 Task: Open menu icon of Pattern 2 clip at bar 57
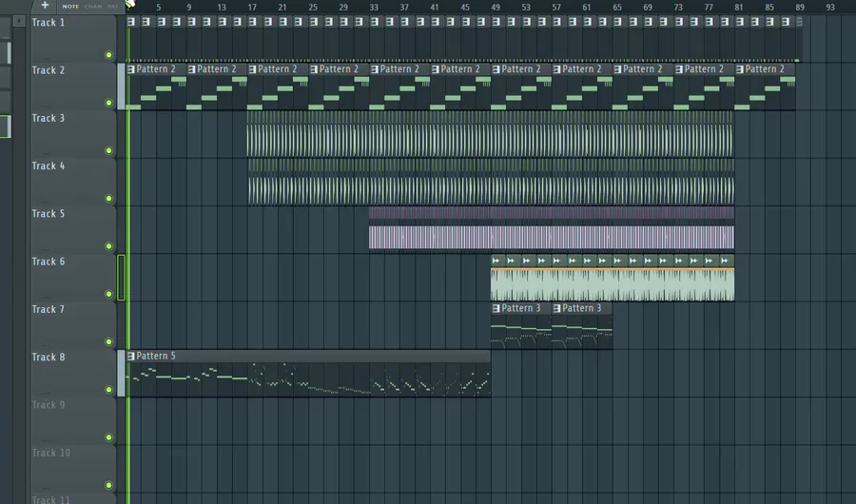[x=556, y=69]
